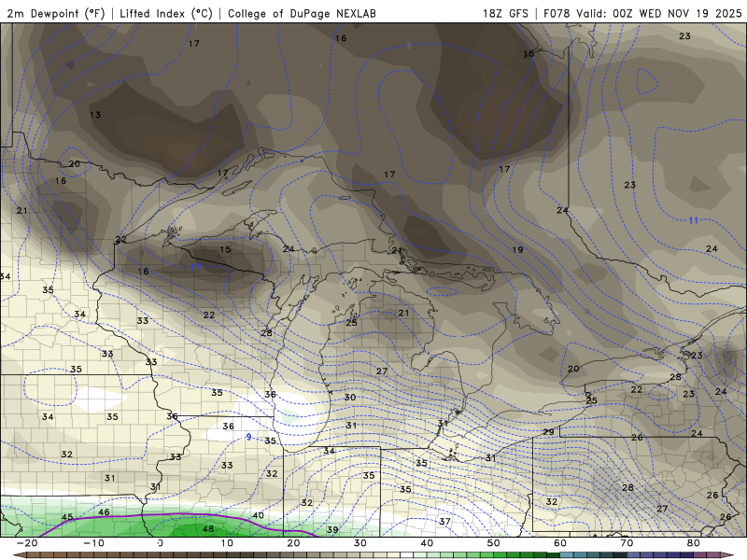The width and height of the screenshot is (747, 560).
Task: Click the dewpoint value 29 on the map
Action: [548, 432]
